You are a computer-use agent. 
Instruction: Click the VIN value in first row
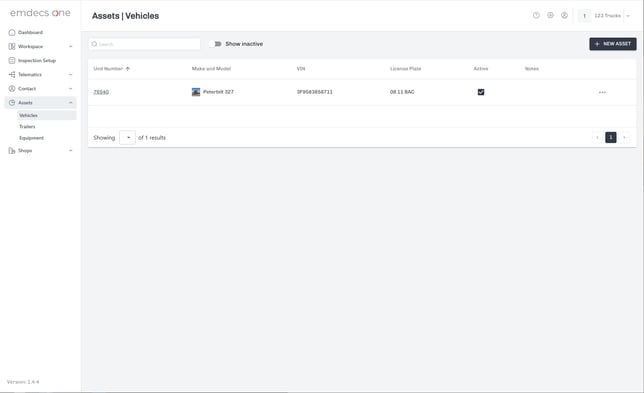tap(315, 92)
